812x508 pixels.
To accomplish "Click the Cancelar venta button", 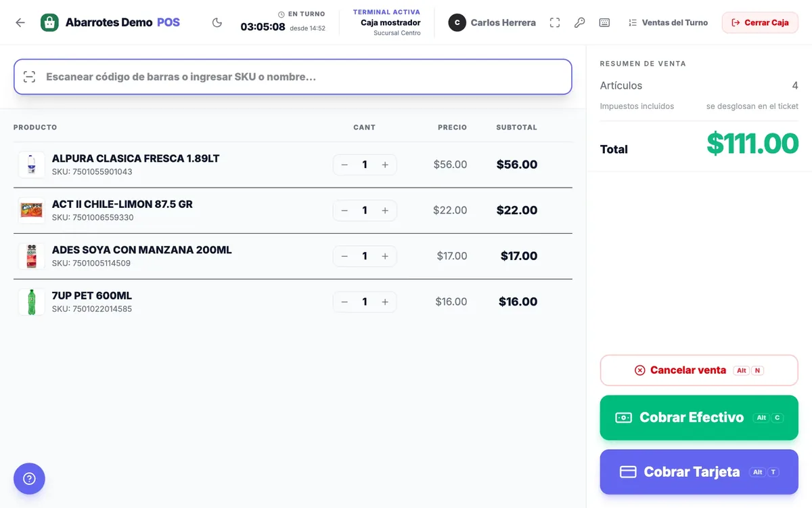I will click(699, 371).
